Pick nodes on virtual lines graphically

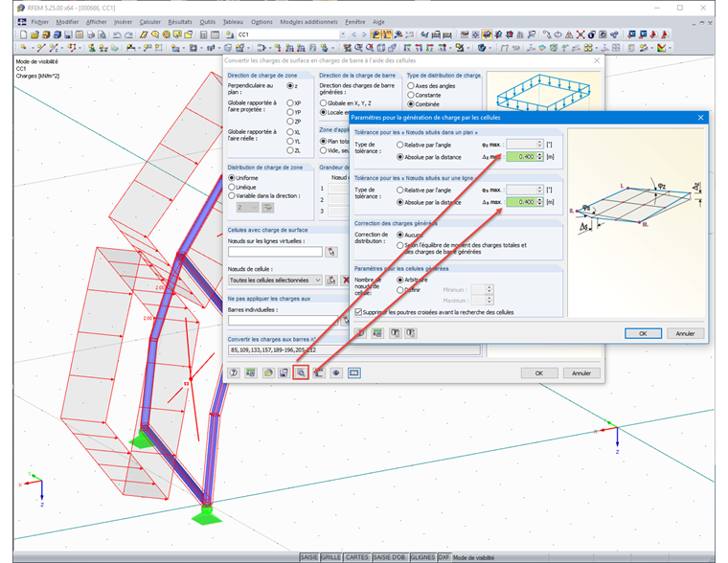click(331, 252)
